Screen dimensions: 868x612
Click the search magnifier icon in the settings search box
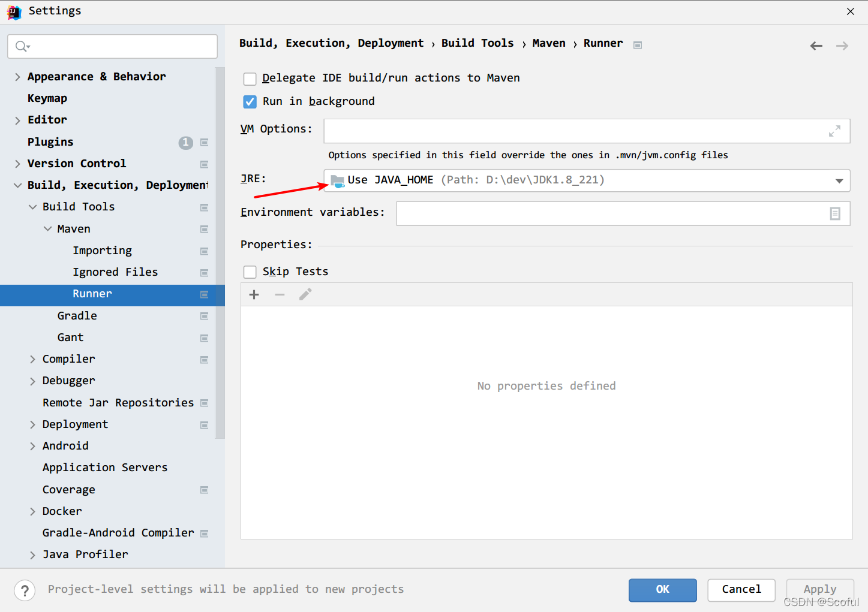[x=22, y=46]
